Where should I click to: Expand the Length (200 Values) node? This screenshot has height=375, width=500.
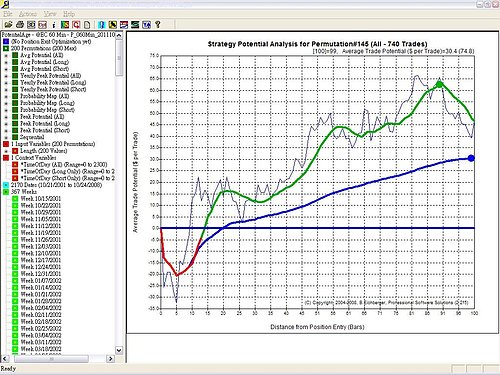pyautogui.click(x=6, y=151)
